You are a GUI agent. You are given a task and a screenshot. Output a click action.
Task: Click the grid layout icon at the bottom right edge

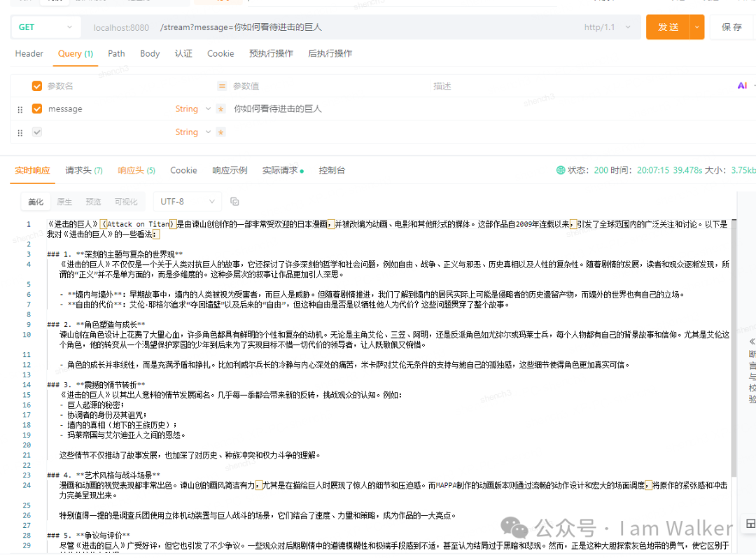pyautogui.click(x=751, y=523)
